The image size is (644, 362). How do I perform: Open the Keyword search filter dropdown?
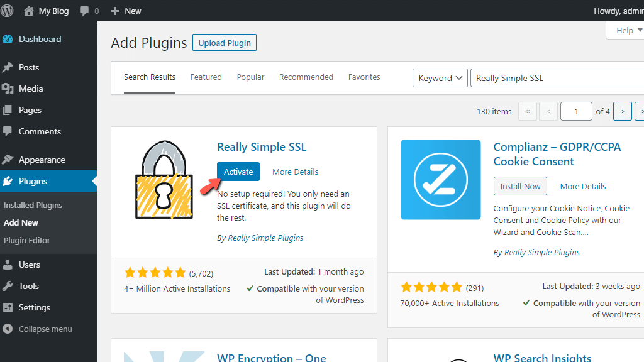(x=440, y=77)
